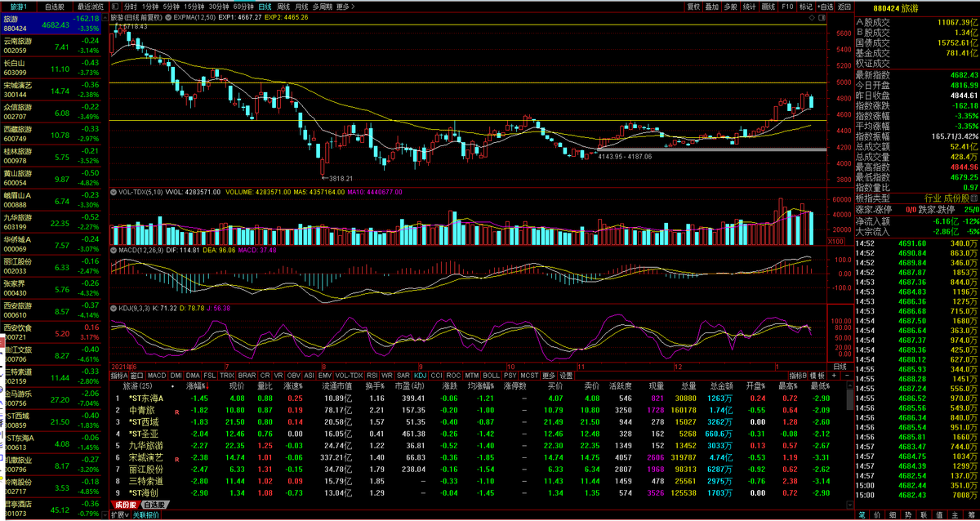Select the 成份股 tab at the bottom
This screenshot has height=521, width=980.
click(x=125, y=505)
